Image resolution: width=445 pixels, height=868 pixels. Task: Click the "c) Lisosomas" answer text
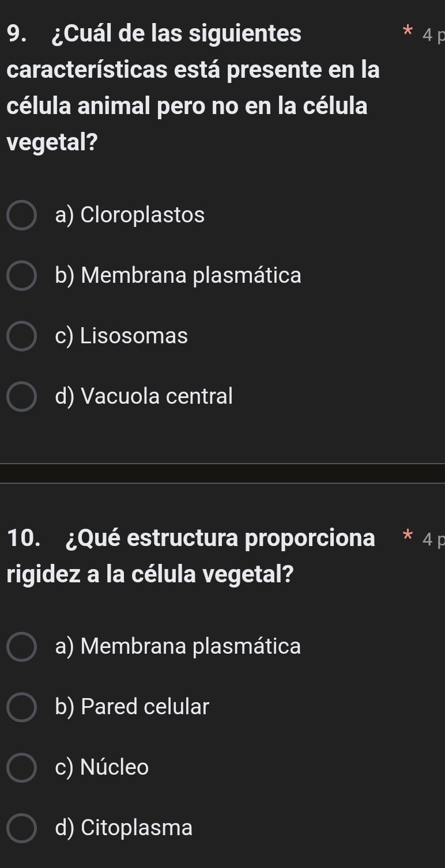(x=122, y=336)
